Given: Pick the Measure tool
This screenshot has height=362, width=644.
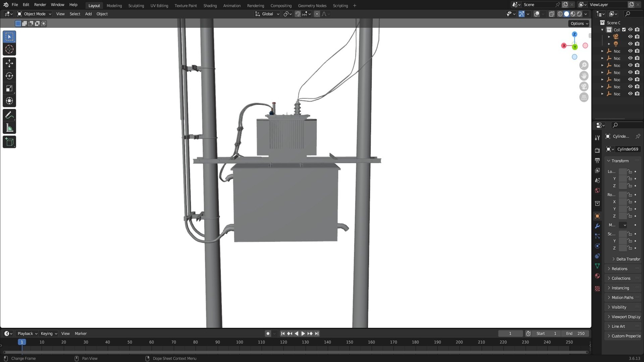Looking at the screenshot, I should pyautogui.click(x=9, y=128).
